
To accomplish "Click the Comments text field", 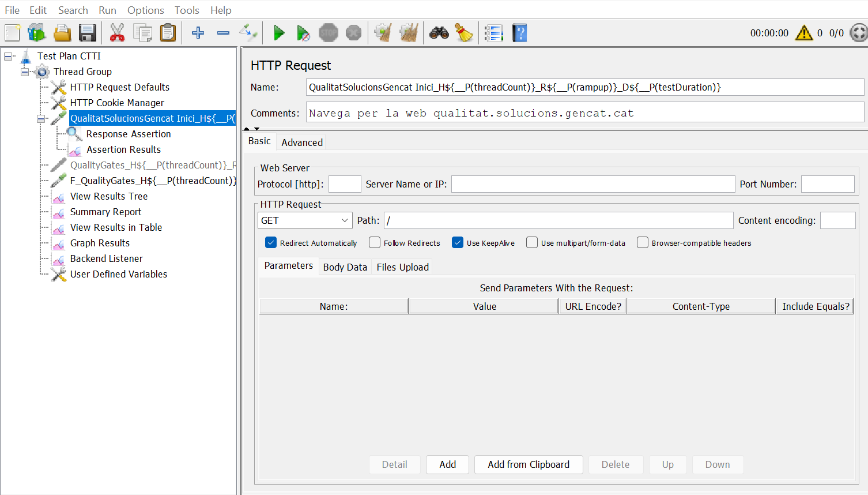I will 585,112.
